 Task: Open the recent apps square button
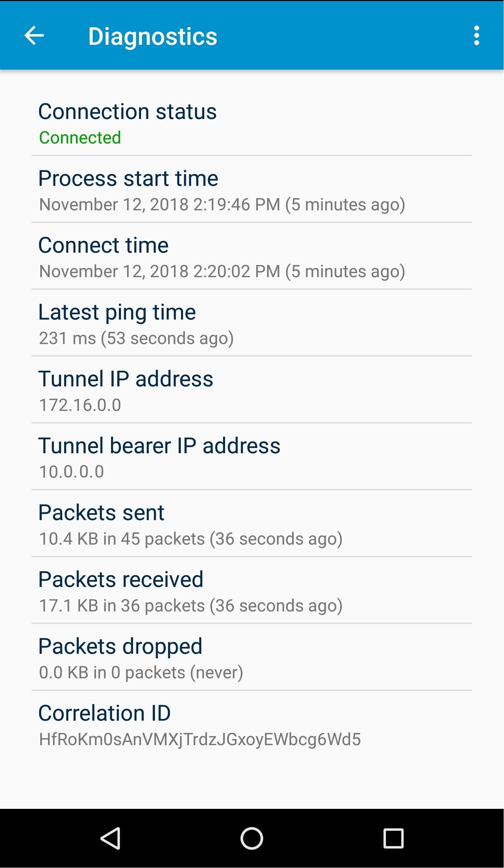coord(393,838)
